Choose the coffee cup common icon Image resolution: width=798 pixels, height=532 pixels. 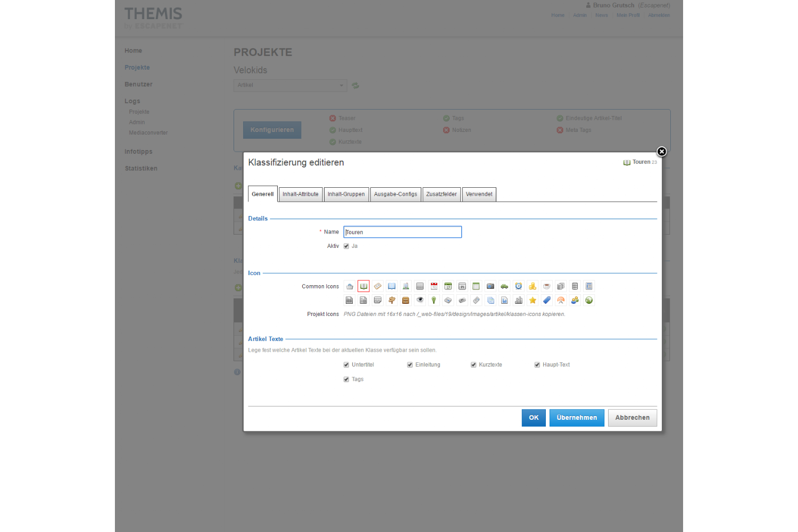pos(547,286)
